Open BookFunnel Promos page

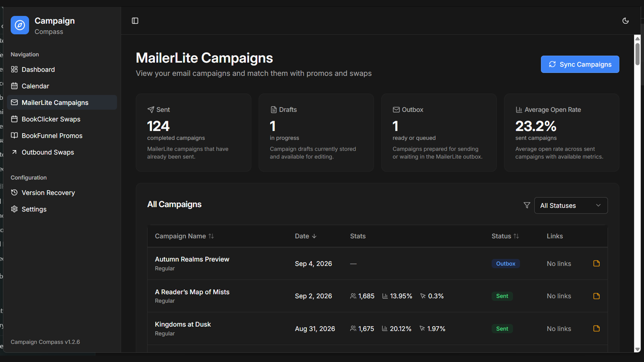(62, 136)
